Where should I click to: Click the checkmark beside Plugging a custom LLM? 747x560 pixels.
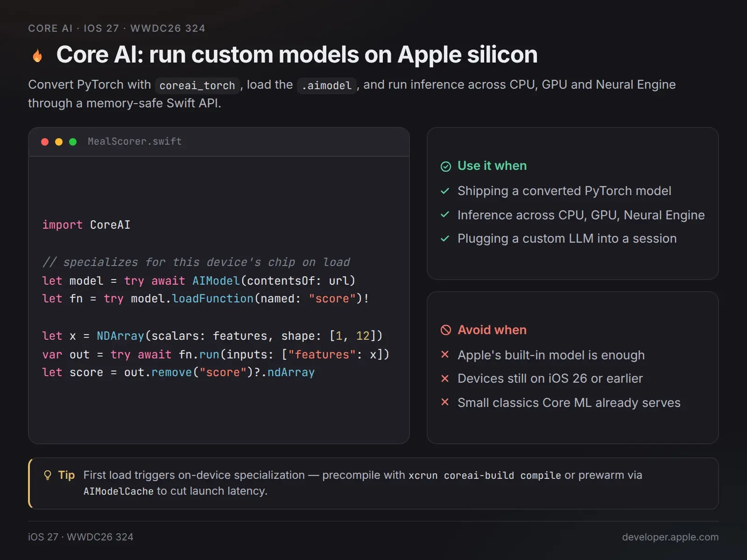[x=445, y=238]
